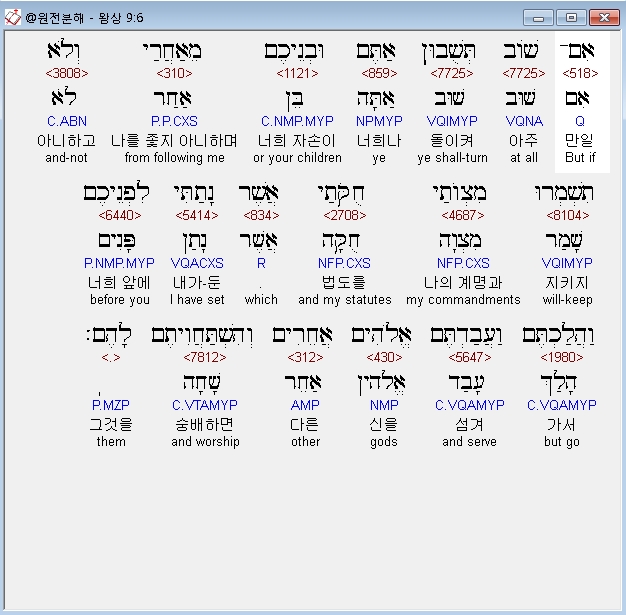Select Strong's number <3808>
The image size is (626, 615).
point(67,73)
